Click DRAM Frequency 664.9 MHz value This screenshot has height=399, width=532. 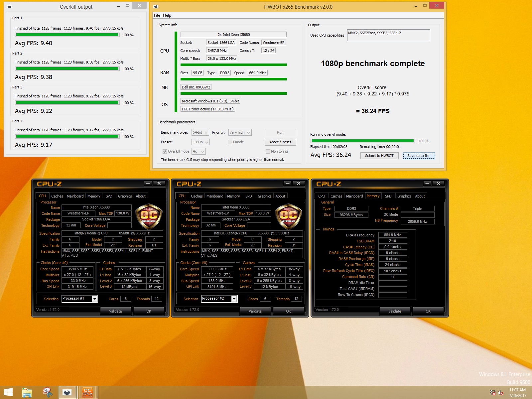click(393, 235)
